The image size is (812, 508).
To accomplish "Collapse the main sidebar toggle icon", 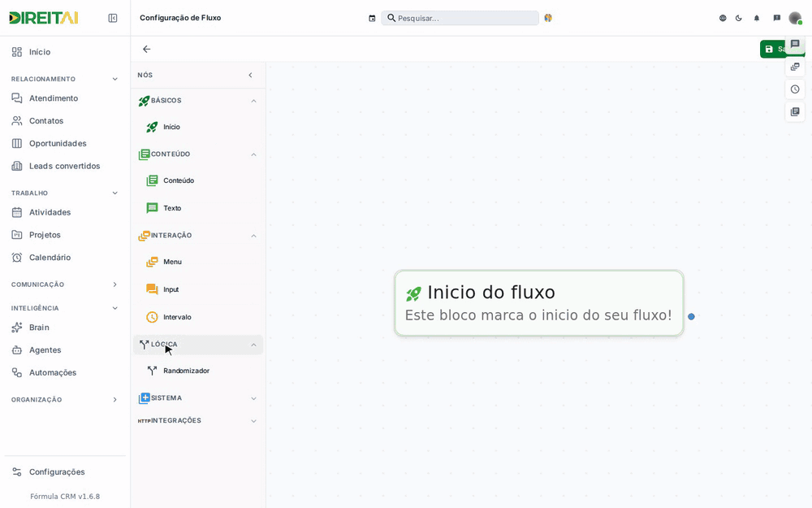I will [112, 18].
